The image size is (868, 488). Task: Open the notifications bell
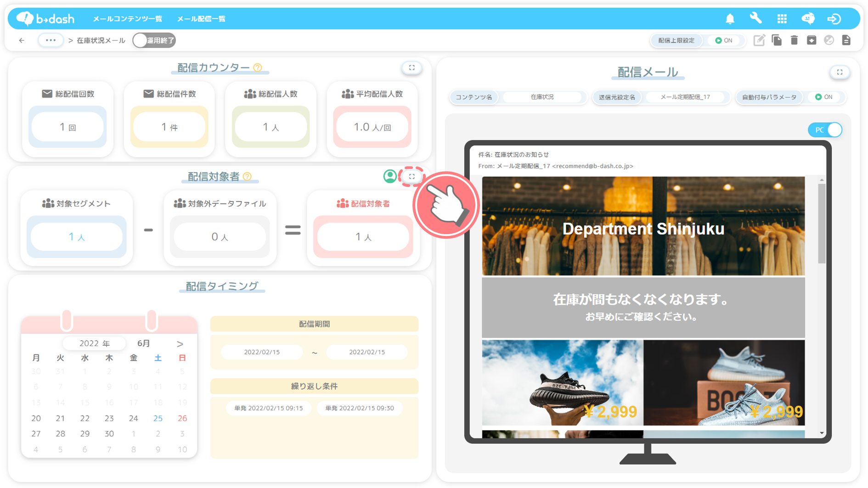[x=730, y=19]
